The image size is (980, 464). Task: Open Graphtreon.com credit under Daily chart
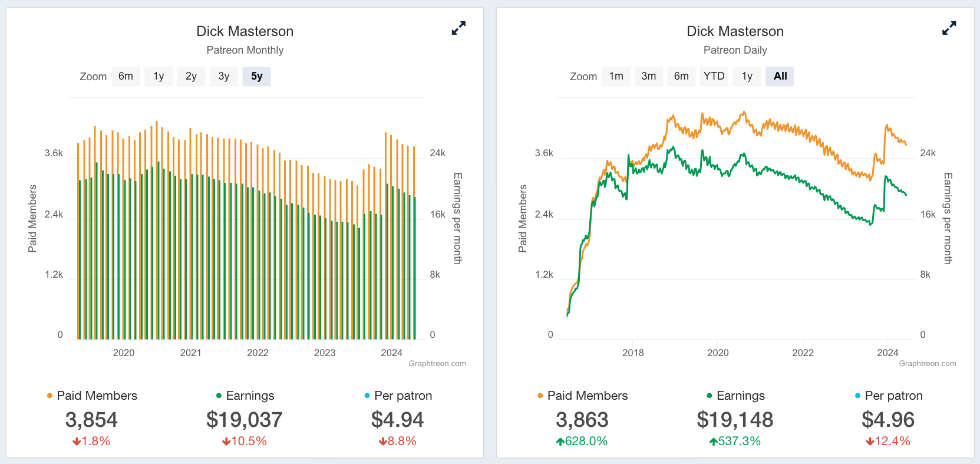(928, 364)
